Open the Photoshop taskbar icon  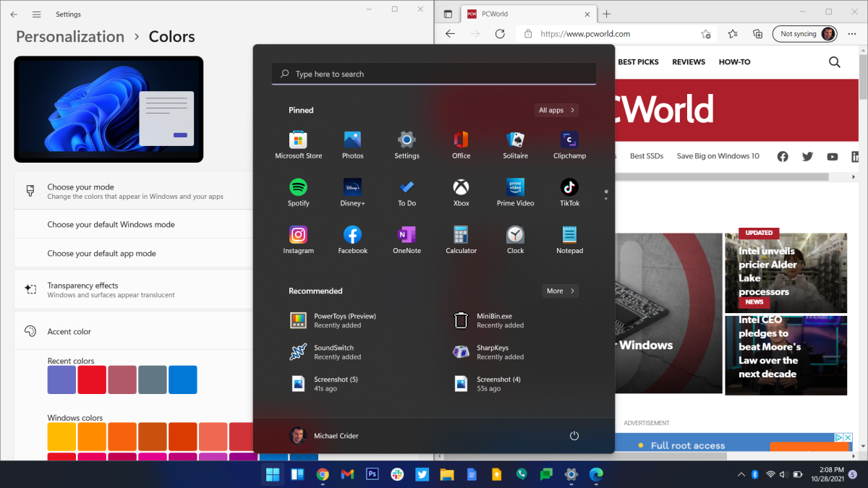[372, 474]
